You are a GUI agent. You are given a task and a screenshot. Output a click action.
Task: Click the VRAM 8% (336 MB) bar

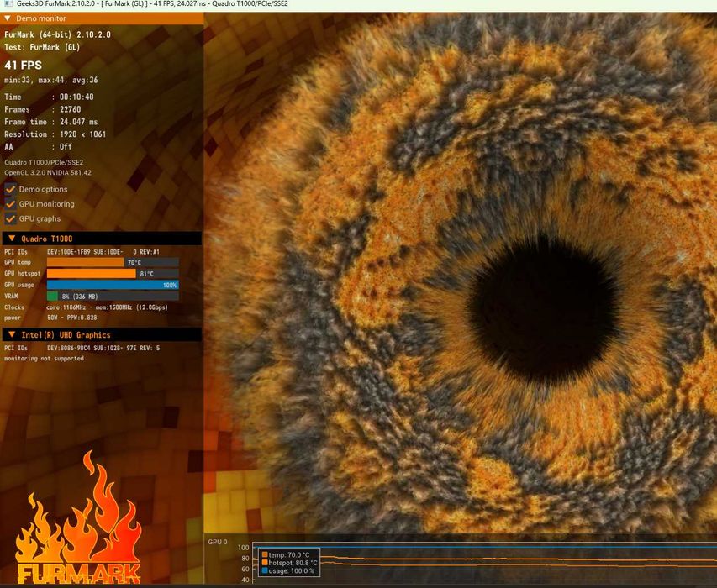pyautogui.click(x=113, y=296)
